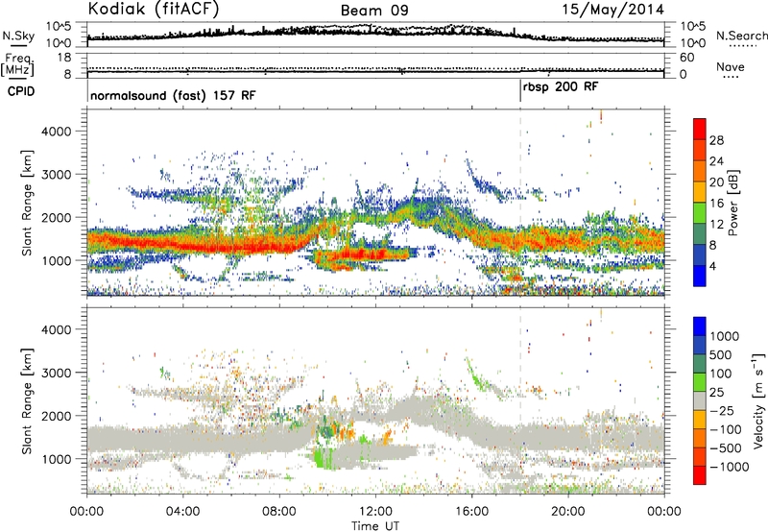Click the 'Nave' legend label
This screenshot has width=768, height=532.
click(x=730, y=66)
